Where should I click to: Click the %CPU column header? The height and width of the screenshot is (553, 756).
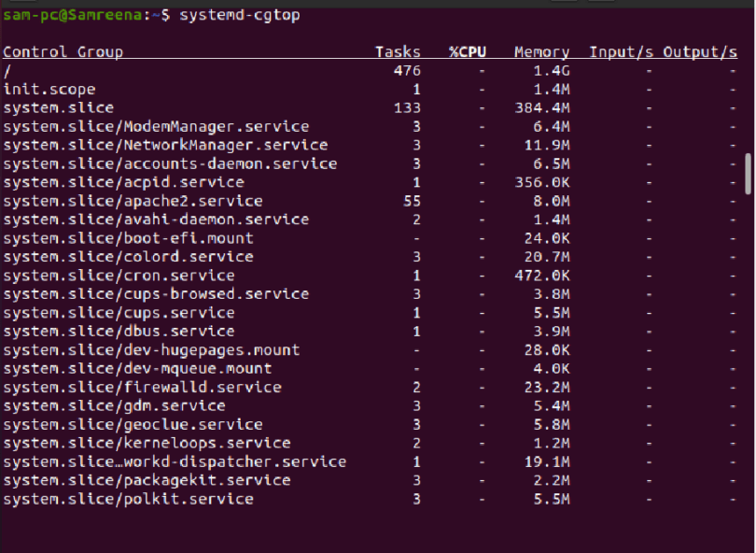(x=468, y=51)
